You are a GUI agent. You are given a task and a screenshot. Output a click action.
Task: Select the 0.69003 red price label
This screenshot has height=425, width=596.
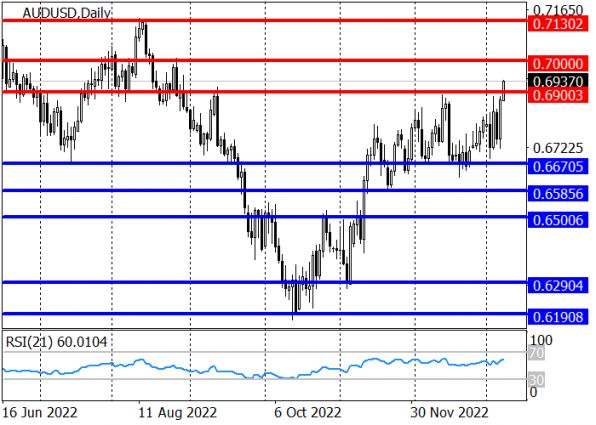pyautogui.click(x=558, y=95)
